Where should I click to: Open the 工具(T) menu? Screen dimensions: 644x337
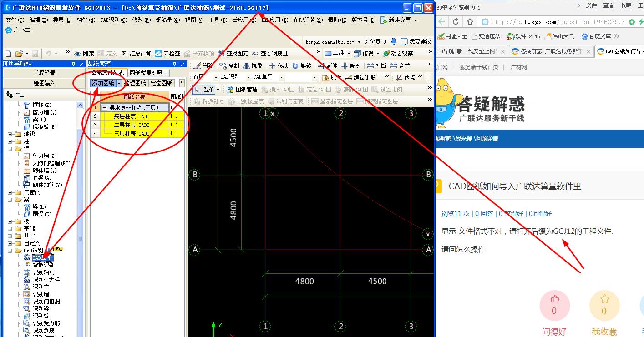click(x=218, y=20)
